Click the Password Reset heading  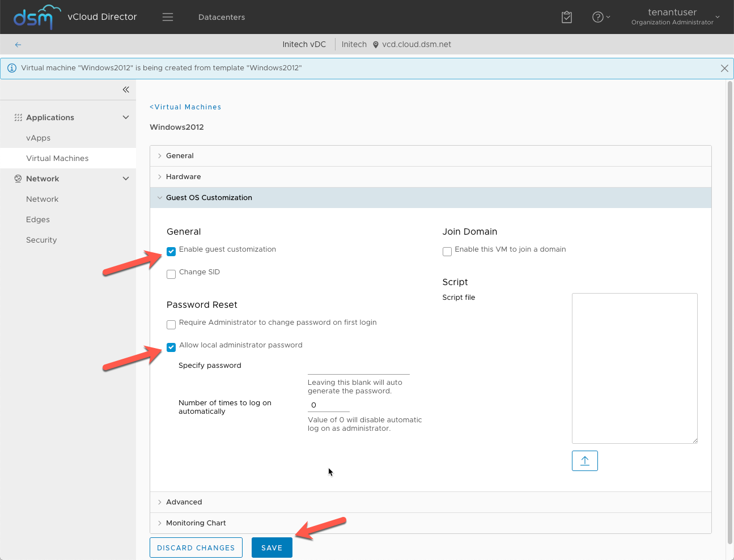(x=202, y=305)
